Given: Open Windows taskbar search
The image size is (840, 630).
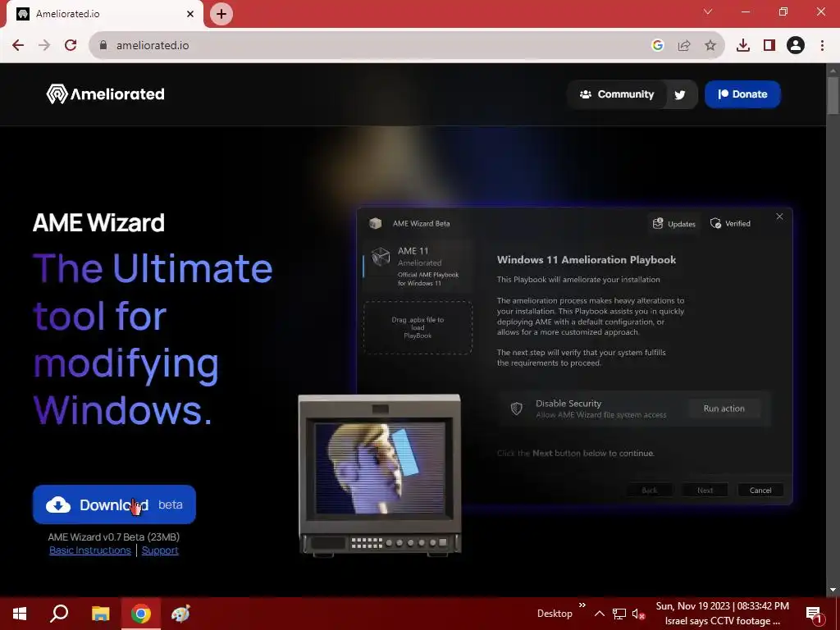Looking at the screenshot, I should pyautogui.click(x=59, y=614).
